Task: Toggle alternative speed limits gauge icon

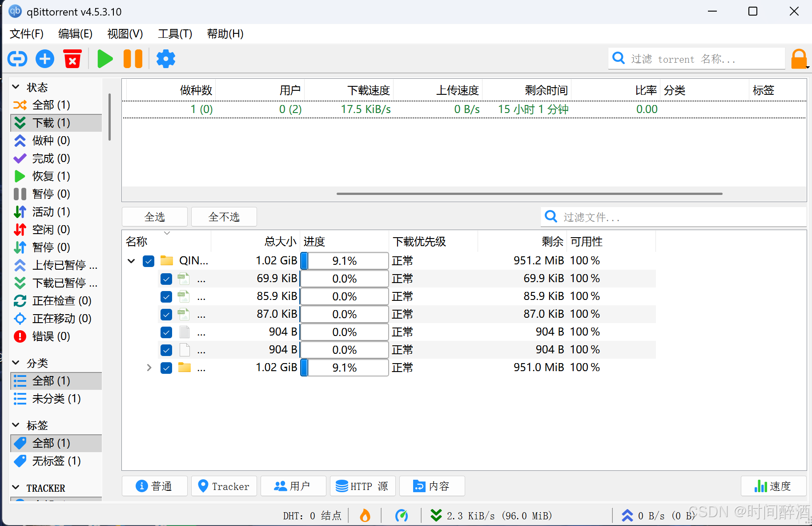Action: [x=402, y=515]
